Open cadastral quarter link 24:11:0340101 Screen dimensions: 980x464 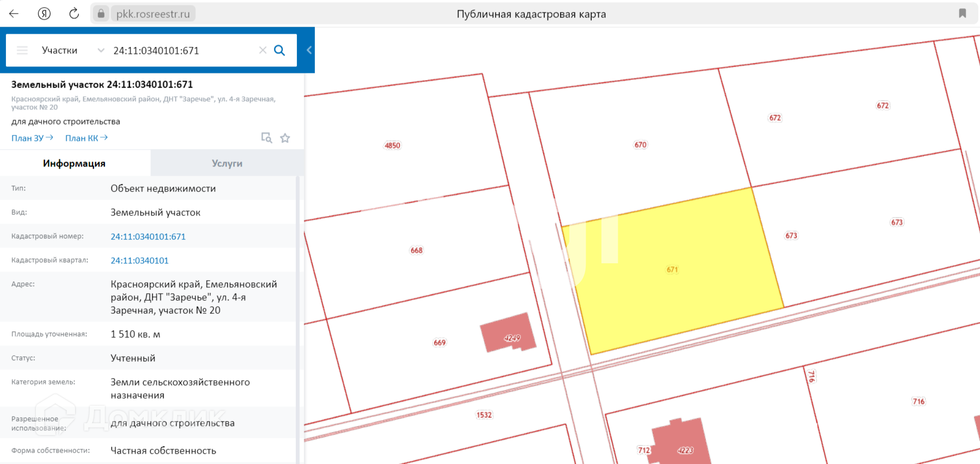(x=140, y=261)
